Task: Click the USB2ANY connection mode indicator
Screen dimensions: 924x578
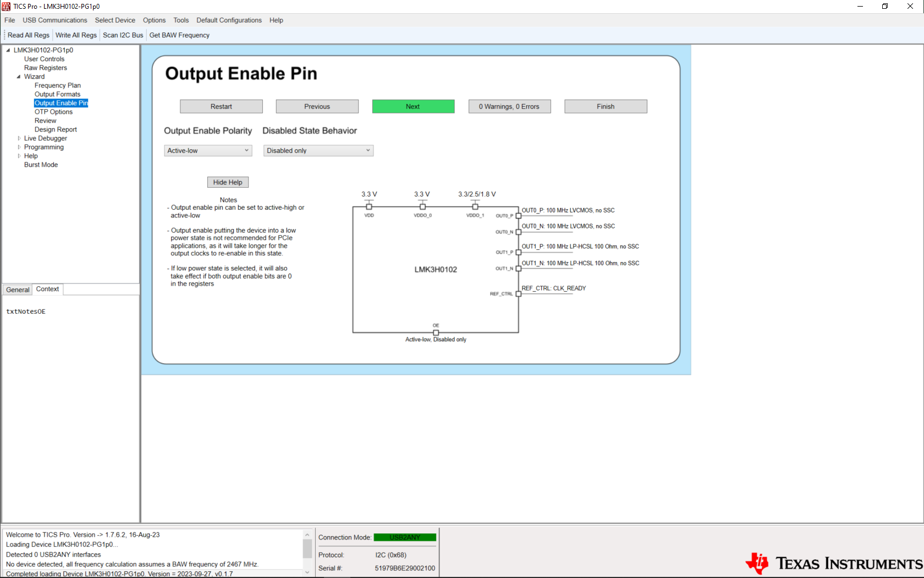Action: [405, 537]
